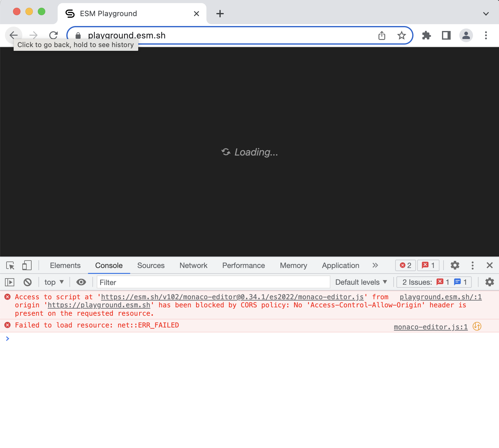Open the top frame context dropdown
The image size is (499, 448).
point(53,282)
